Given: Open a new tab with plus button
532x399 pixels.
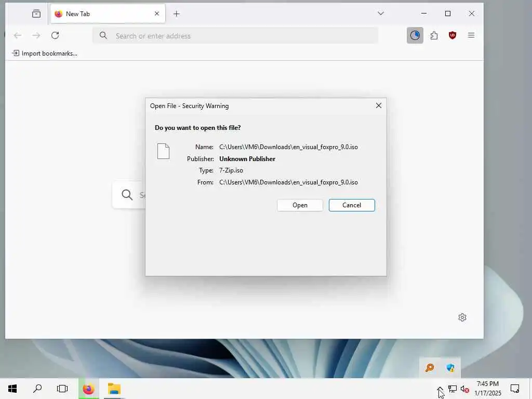Looking at the screenshot, I should [x=176, y=14].
